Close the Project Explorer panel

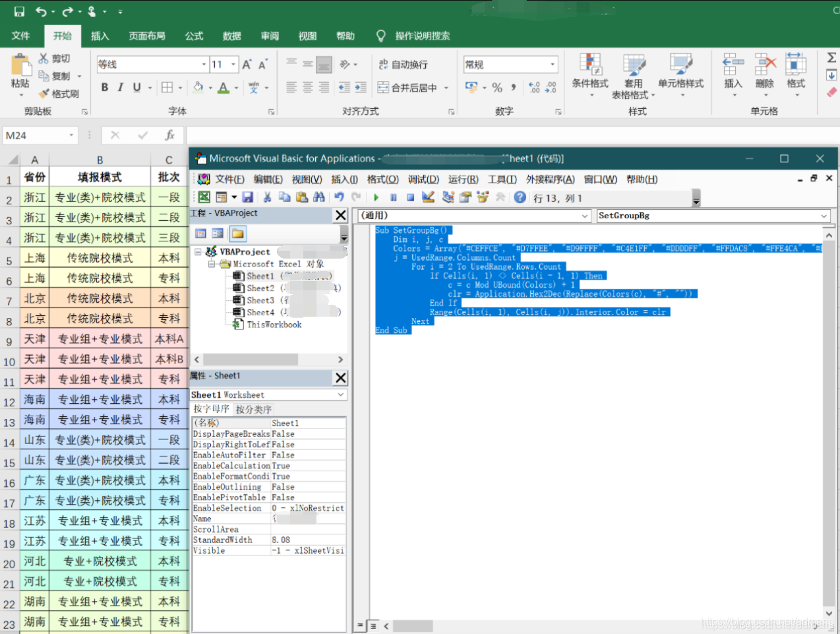[x=341, y=215]
